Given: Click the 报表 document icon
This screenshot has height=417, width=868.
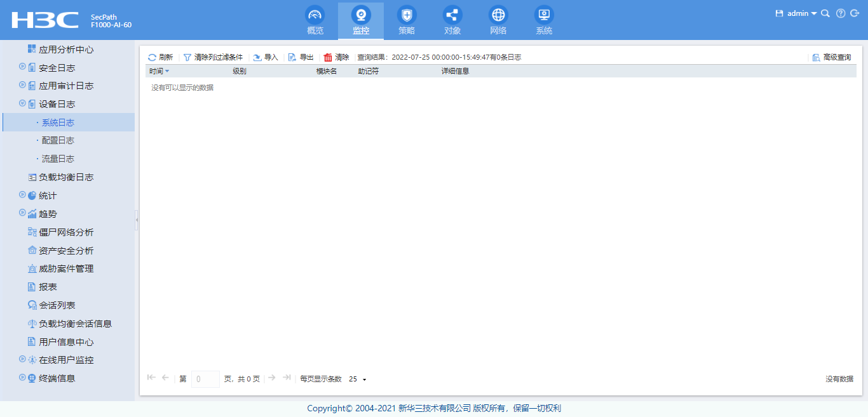Looking at the screenshot, I should click(32, 287).
